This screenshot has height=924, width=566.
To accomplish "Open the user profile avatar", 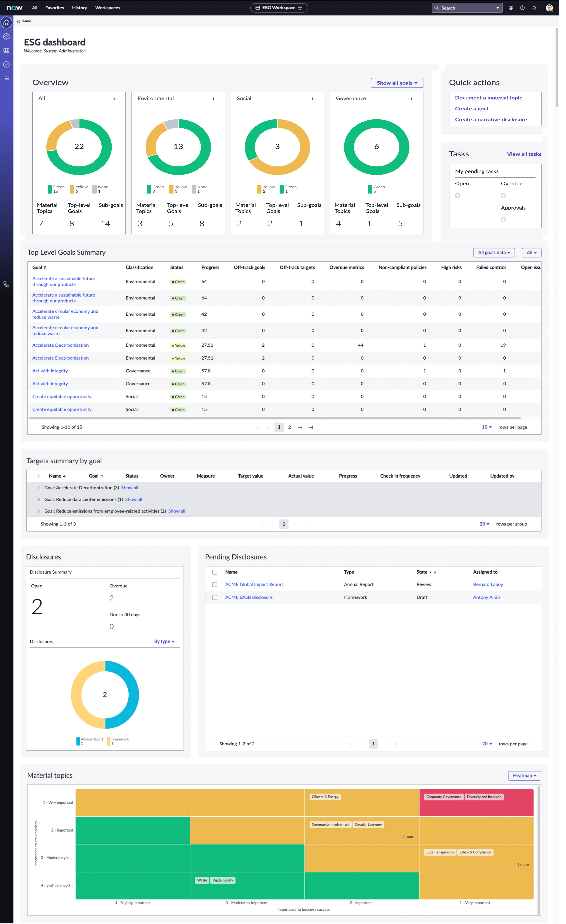I will click(549, 8).
